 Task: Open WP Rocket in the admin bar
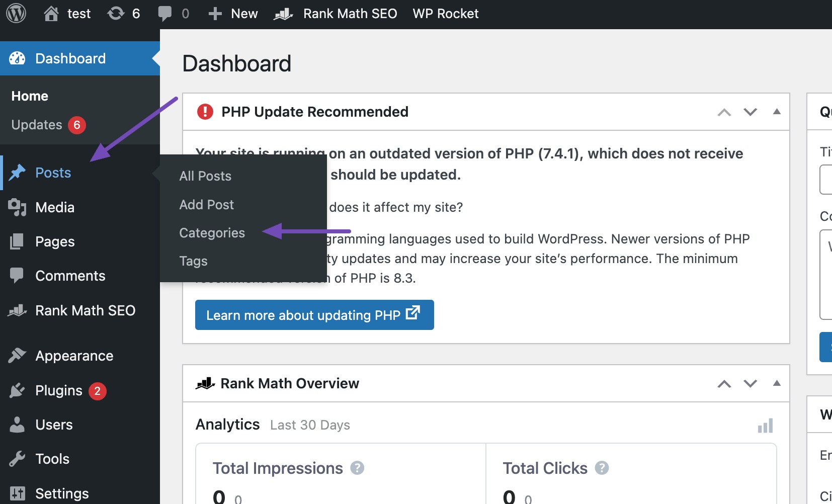tap(446, 14)
